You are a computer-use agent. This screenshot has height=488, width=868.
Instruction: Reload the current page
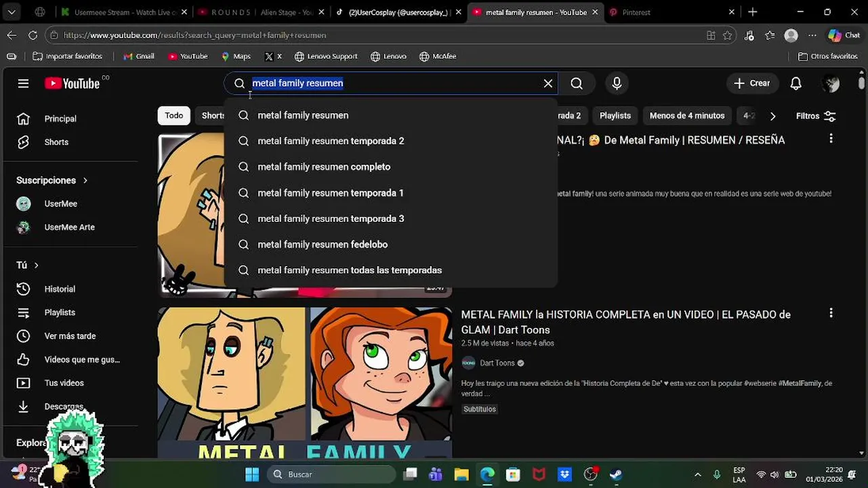pyautogui.click(x=33, y=35)
